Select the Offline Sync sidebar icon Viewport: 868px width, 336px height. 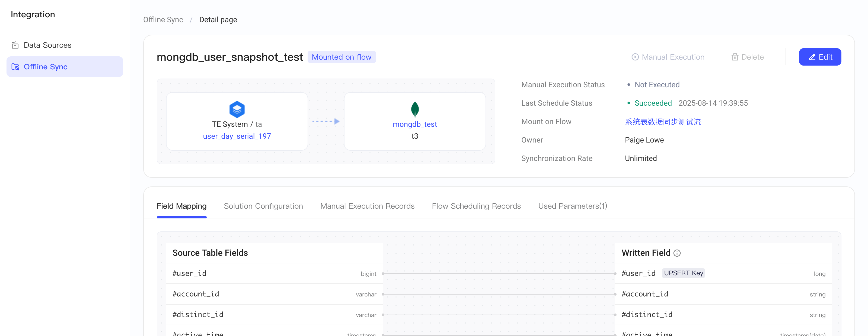(x=15, y=67)
